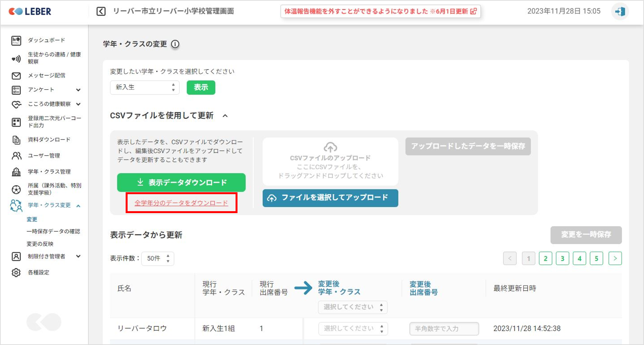This screenshot has height=345, width=644.
Task: Click 全学年分のデータをダウンロード link
Action: 181,203
